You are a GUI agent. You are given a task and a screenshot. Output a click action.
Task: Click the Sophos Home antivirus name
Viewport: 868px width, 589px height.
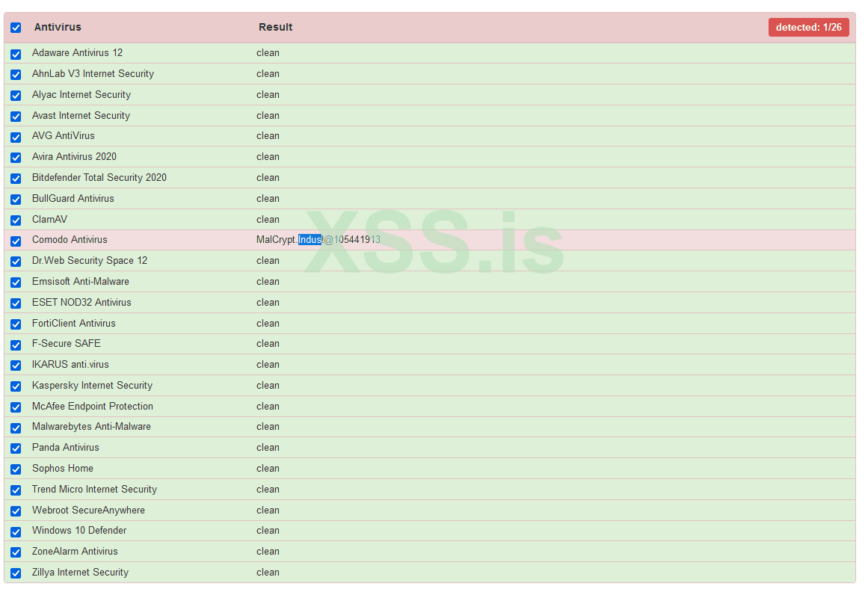click(63, 469)
